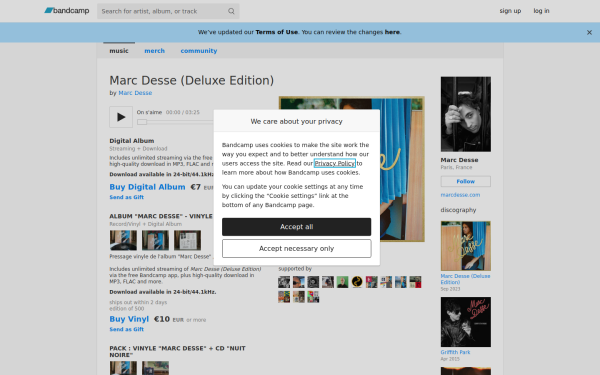Open the Privacy Policy link

335,163
